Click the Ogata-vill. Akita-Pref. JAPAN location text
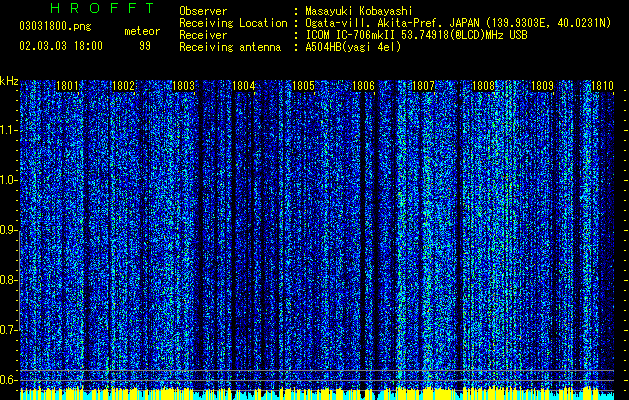 click(458, 23)
